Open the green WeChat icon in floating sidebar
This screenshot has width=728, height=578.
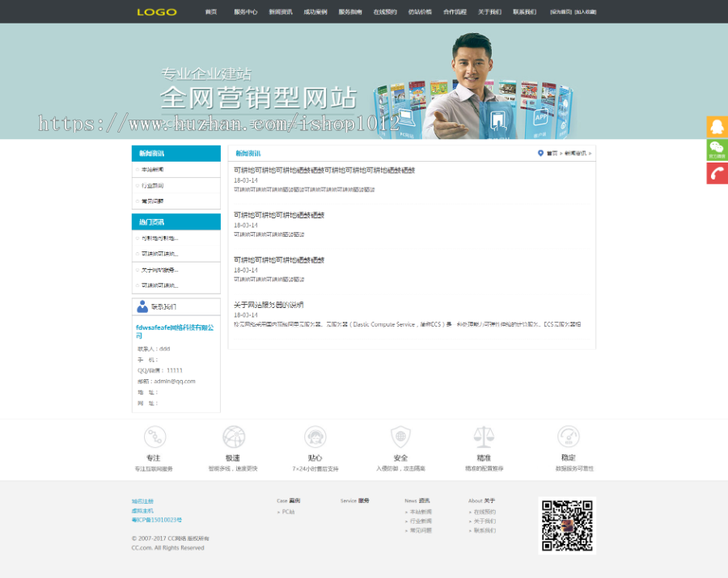(717, 150)
